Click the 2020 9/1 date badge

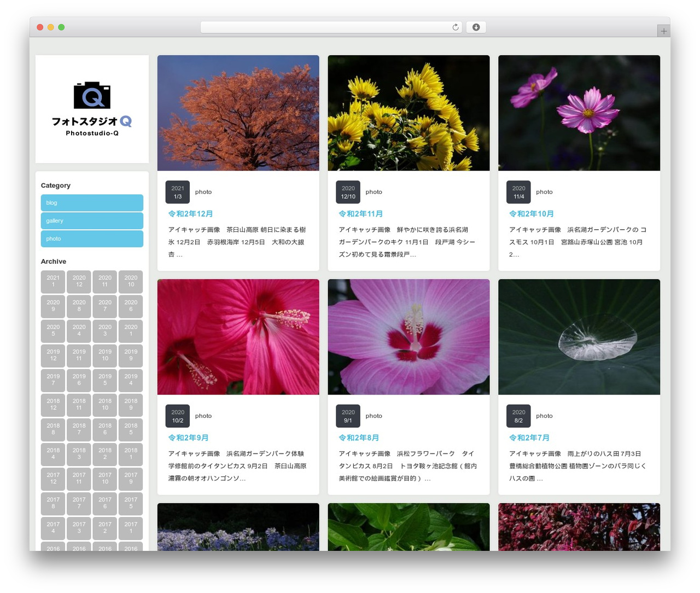point(348,416)
